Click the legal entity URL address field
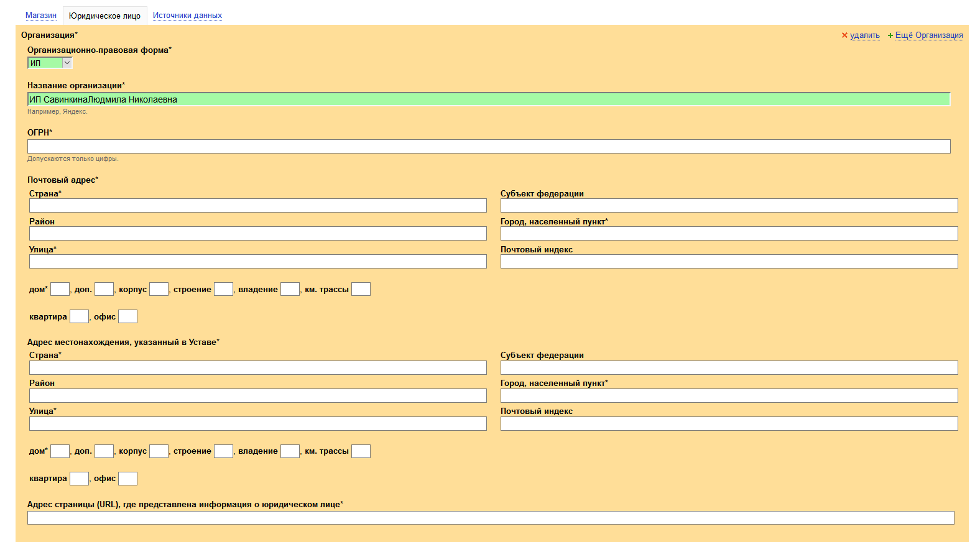This screenshot has height=542, width=980. click(x=490, y=518)
